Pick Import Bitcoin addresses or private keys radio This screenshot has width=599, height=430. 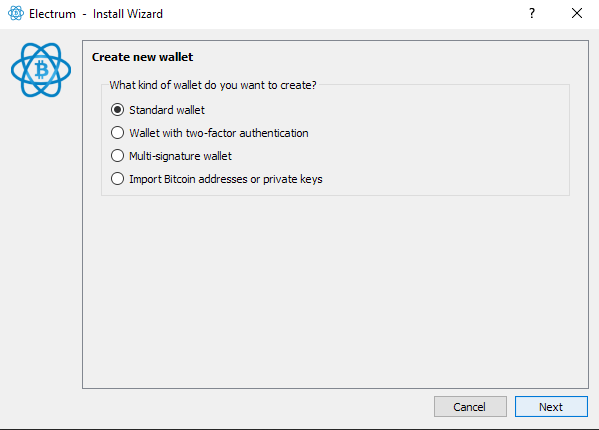click(117, 179)
